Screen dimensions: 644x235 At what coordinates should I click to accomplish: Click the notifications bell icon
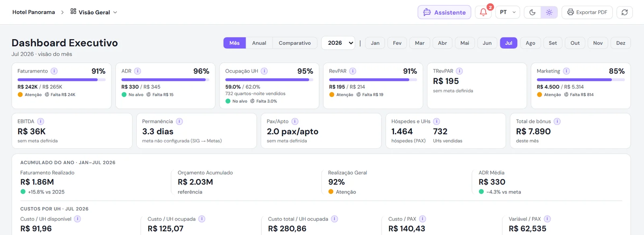click(483, 12)
